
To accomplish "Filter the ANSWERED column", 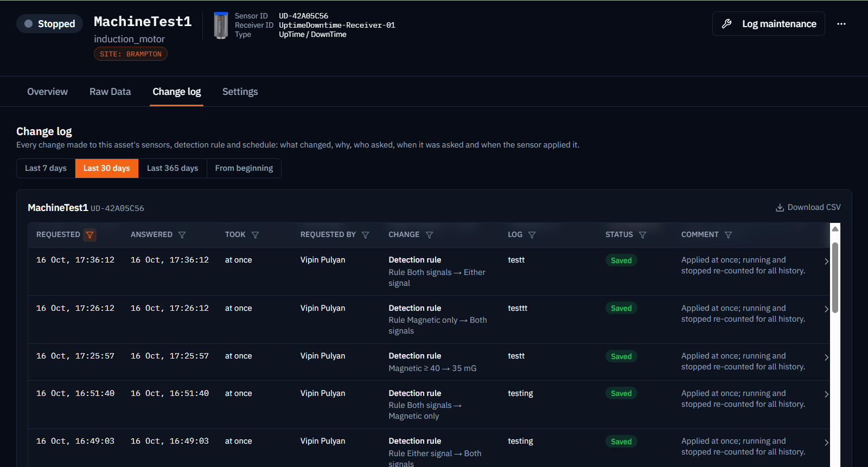I will click(x=182, y=235).
